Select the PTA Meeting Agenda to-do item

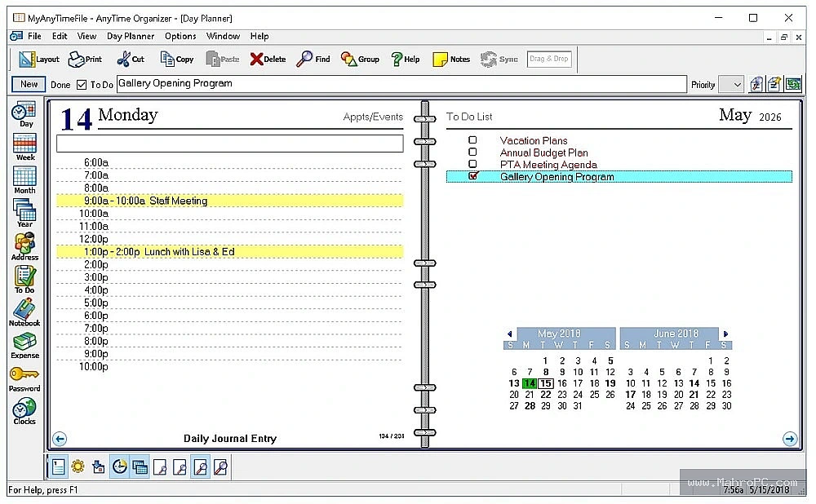[x=548, y=165]
